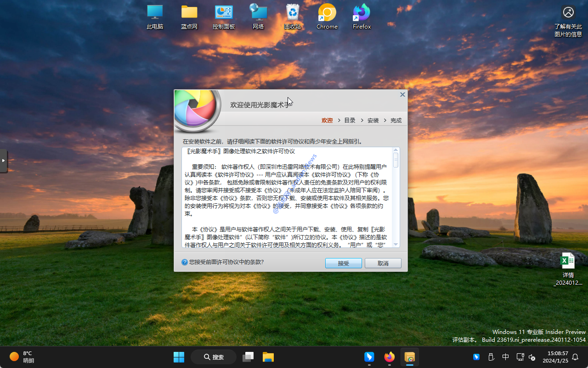Open the blue bird app on taskbar
The height and width of the screenshot is (368, 588).
(369, 357)
